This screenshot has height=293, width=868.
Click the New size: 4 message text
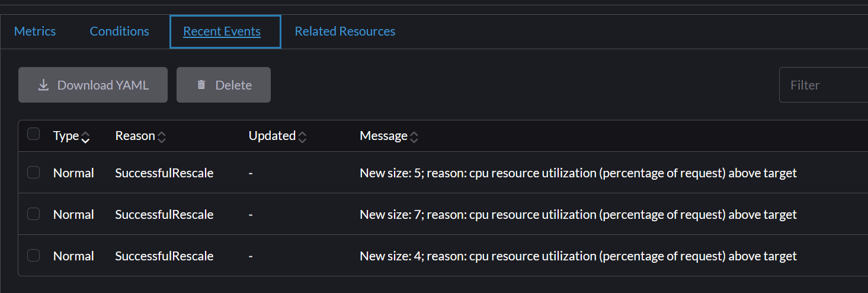pyautogui.click(x=578, y=256)
